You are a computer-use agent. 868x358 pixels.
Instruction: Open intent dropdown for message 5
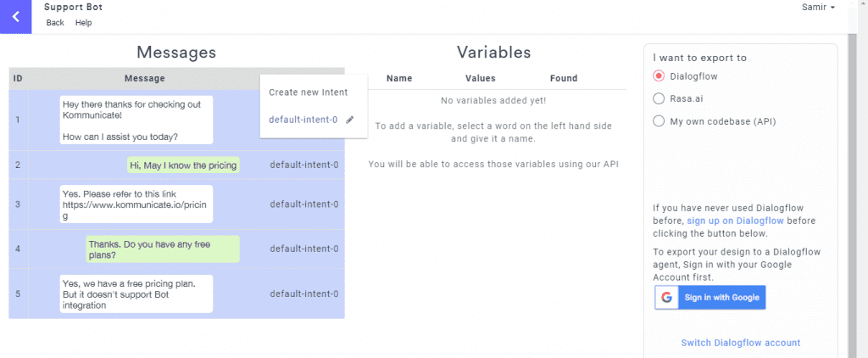[x=304, y=294]
